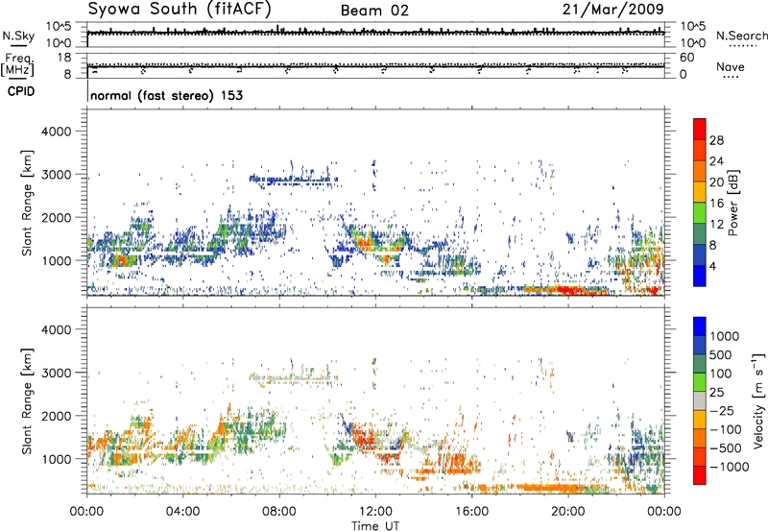Screen dimensions: 768x532
Task: Click the "12:00" time tick label
Action: 375,512
